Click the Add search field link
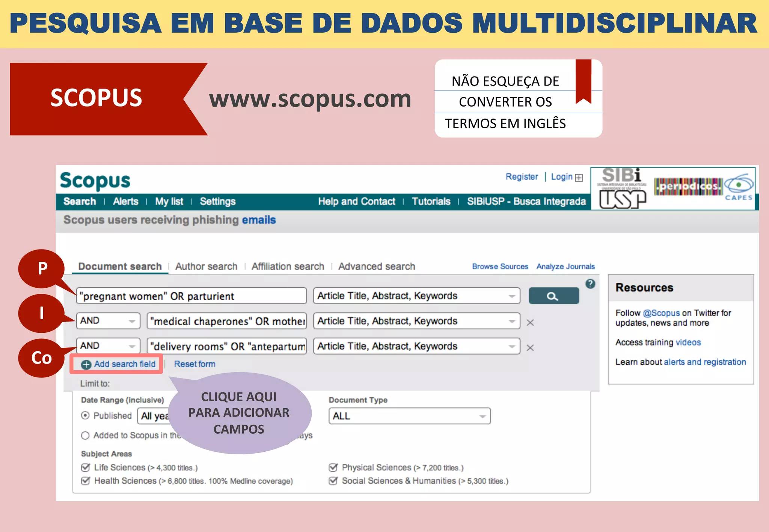 click(x=125, y=364)
